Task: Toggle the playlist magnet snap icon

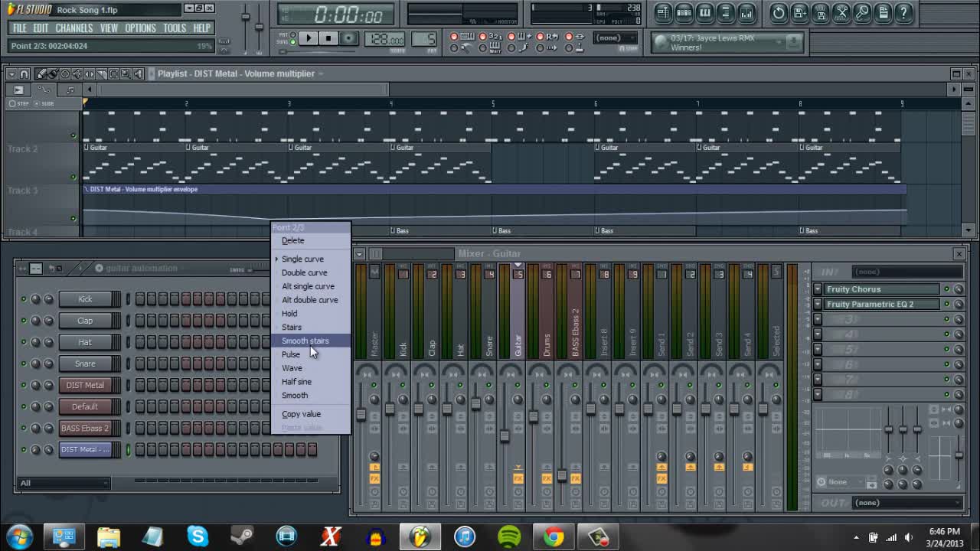Action: click(24, 74)
